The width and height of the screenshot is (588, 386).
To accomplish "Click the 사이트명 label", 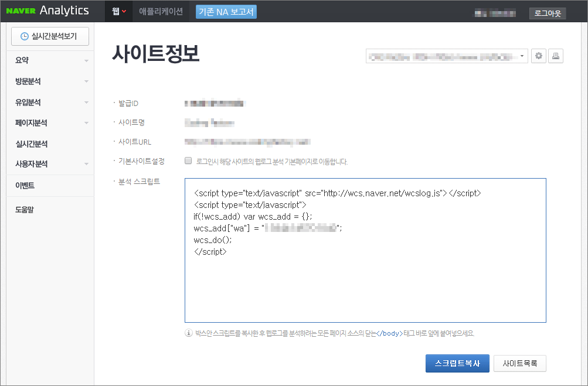I will [x=132, y=122].
